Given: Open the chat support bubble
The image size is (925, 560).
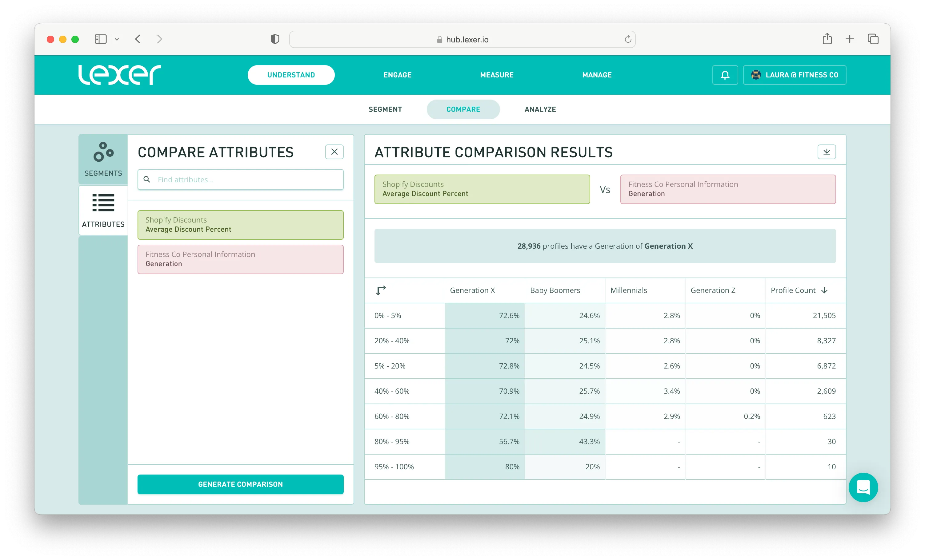Looking at the screenshot, I should point(863,487).
